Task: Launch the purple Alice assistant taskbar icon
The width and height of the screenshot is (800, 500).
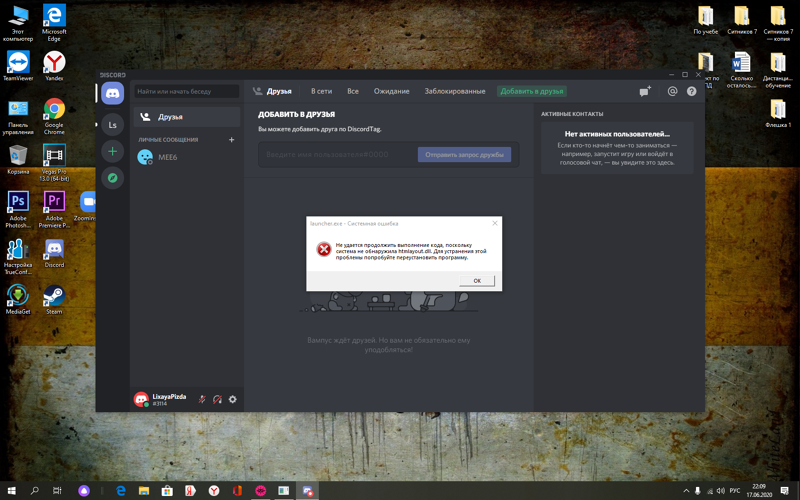Action: click(84, 491)
